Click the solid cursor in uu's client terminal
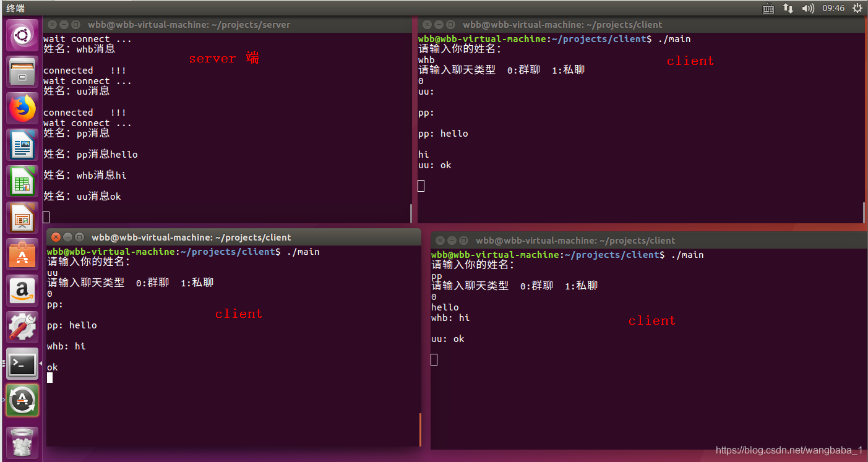This screenshot has width=868, height=462. (49, 377)
